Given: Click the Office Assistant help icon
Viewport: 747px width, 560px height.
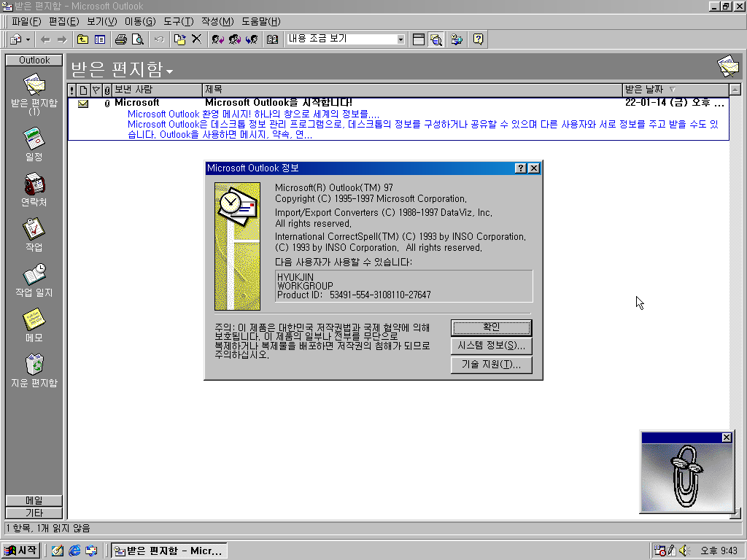Looking at the screenshot, I should tap(478, 39).
